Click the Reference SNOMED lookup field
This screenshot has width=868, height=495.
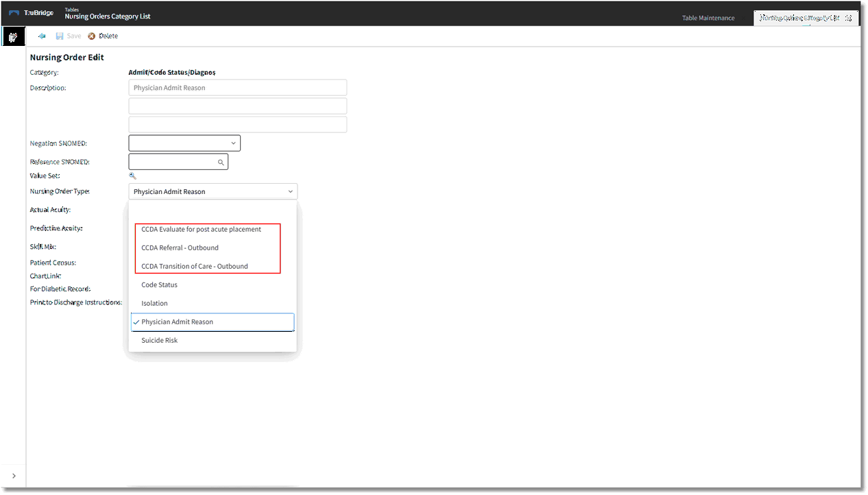[x=178, y=162]
